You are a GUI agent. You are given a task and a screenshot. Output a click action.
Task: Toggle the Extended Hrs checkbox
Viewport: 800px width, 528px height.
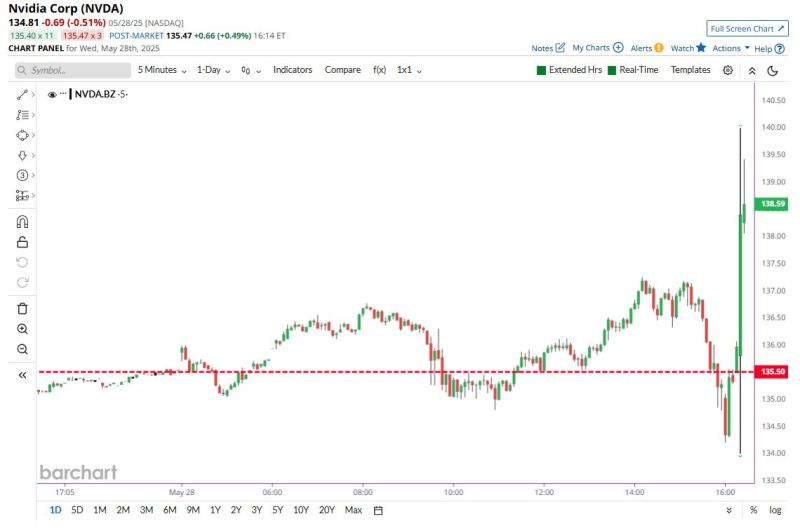(541, 71)
